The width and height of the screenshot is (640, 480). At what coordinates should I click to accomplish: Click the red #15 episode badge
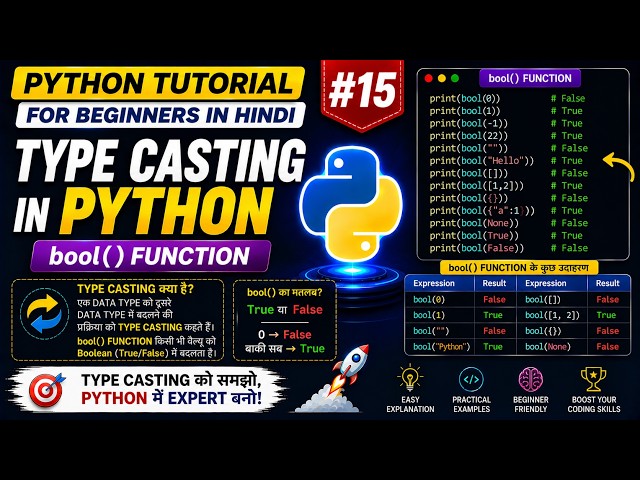point(362,94)
